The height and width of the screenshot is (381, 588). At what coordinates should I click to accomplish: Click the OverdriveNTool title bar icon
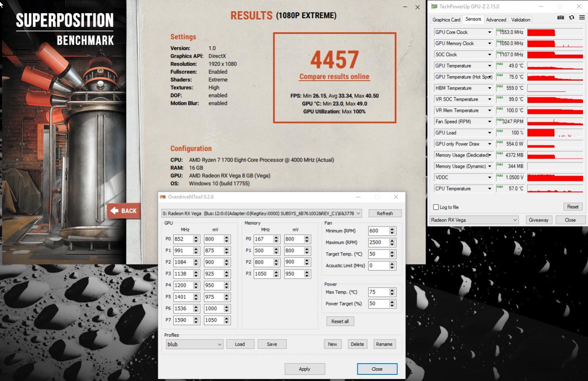tap(163, 197)
